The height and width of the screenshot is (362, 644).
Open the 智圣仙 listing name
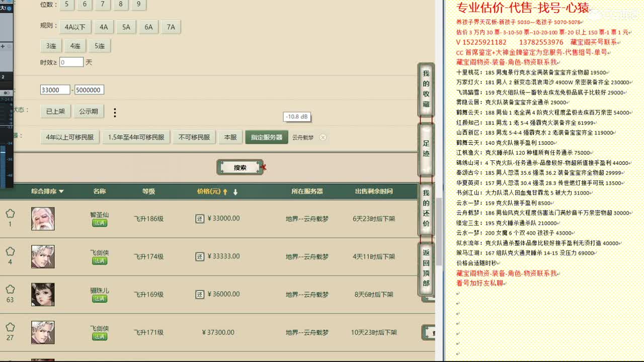[x=100, y=215]
